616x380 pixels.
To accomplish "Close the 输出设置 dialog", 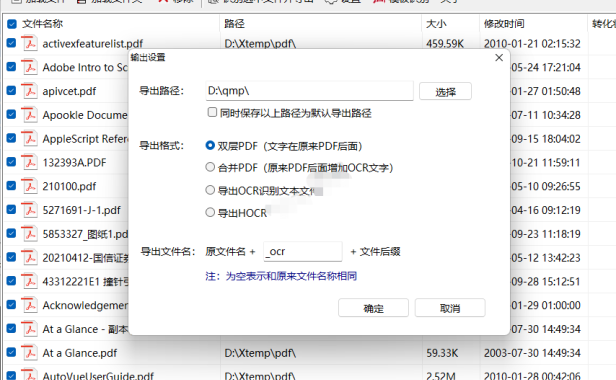I will click(499, 58).
